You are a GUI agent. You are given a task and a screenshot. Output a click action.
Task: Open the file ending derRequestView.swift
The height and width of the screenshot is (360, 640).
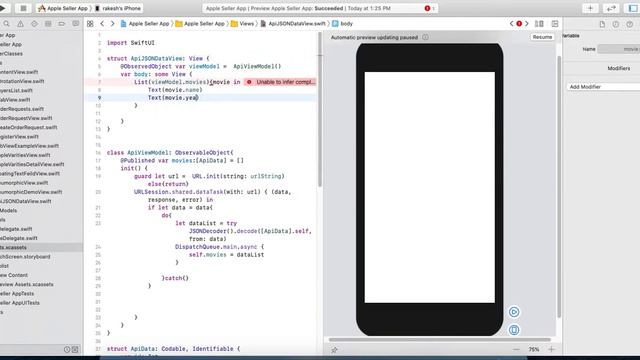point(26,118)
